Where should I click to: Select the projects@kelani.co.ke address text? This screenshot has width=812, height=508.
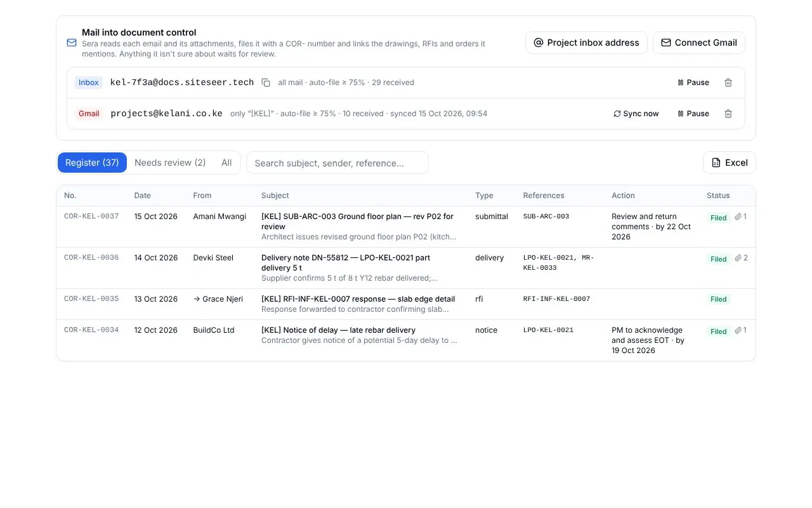tap(166, 114)
